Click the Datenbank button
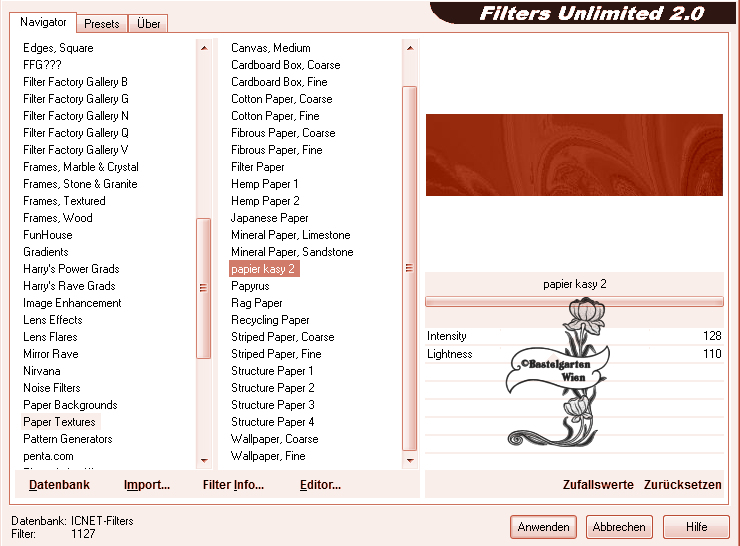Image resolution: width=740 pixels, height=546 pixels. click(59, 485)
